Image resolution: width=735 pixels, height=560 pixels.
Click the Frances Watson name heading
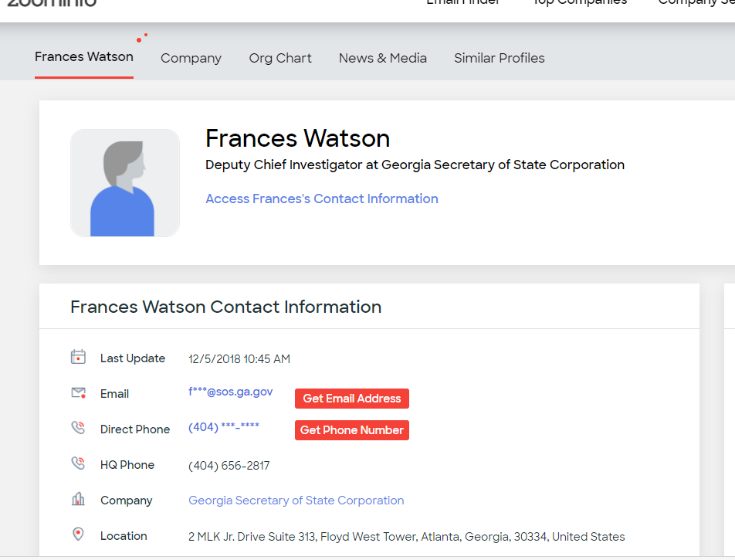[298, 138]
